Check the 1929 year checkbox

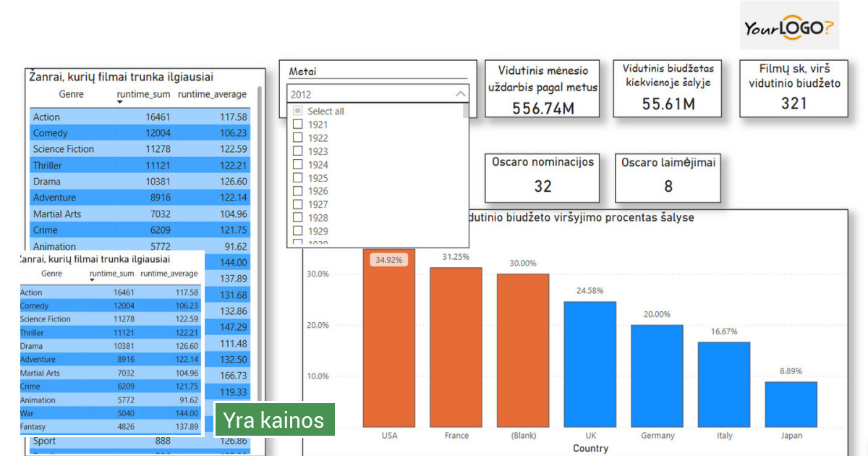click(297, 231)
